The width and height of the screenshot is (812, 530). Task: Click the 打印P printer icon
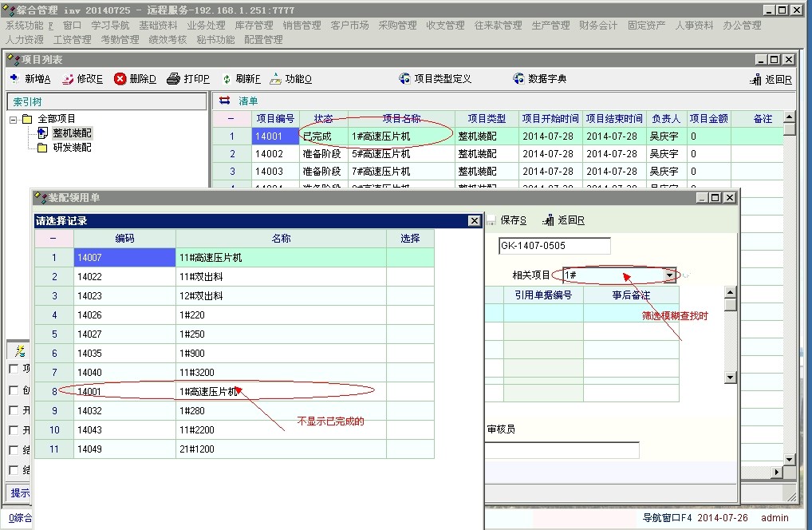coord(173,79)
